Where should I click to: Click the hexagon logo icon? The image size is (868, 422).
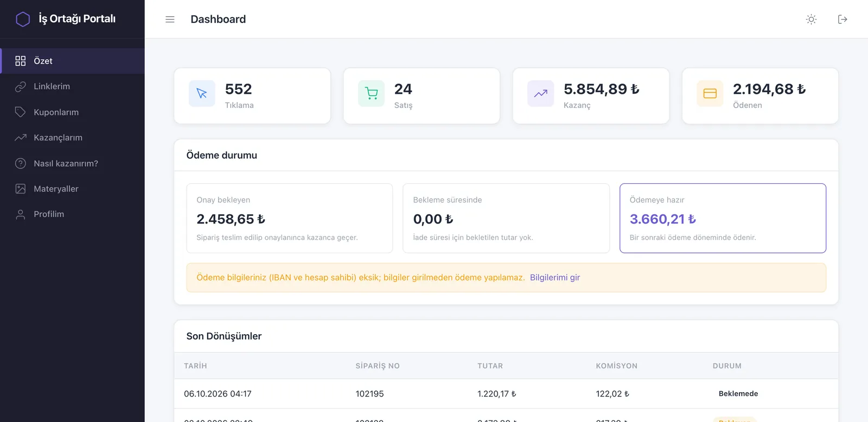[x=23, y=19]
